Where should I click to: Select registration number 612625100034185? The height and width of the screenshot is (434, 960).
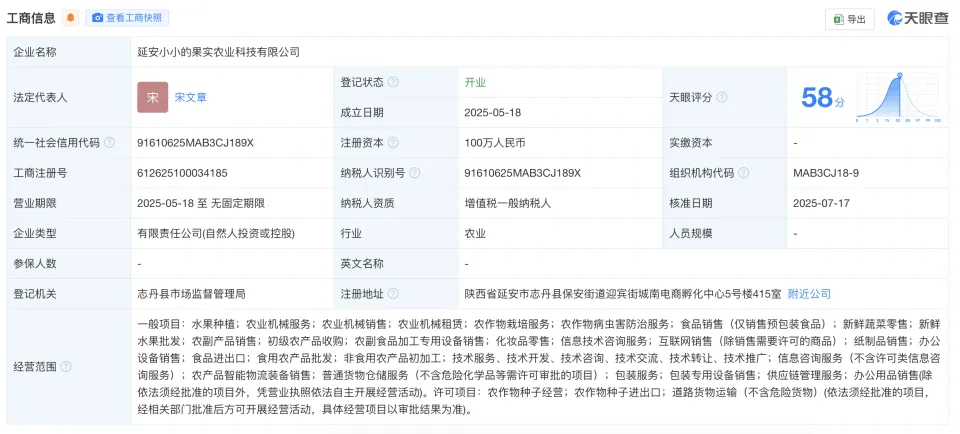click(x=182, y=173)
